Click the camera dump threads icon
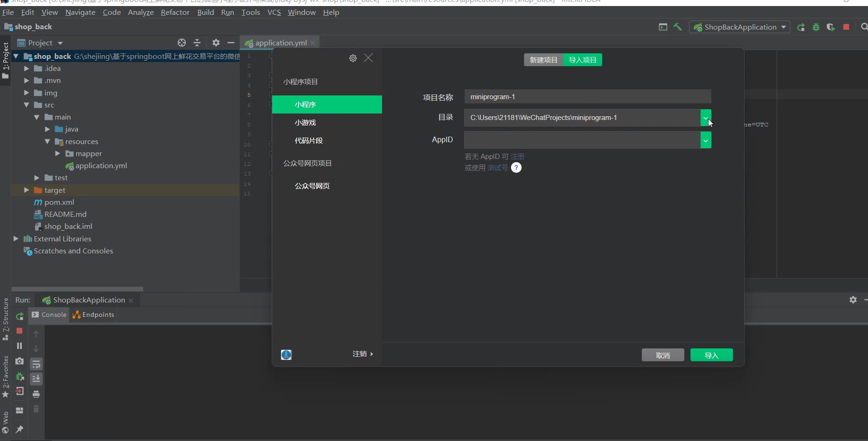 [x=19, y=361]
